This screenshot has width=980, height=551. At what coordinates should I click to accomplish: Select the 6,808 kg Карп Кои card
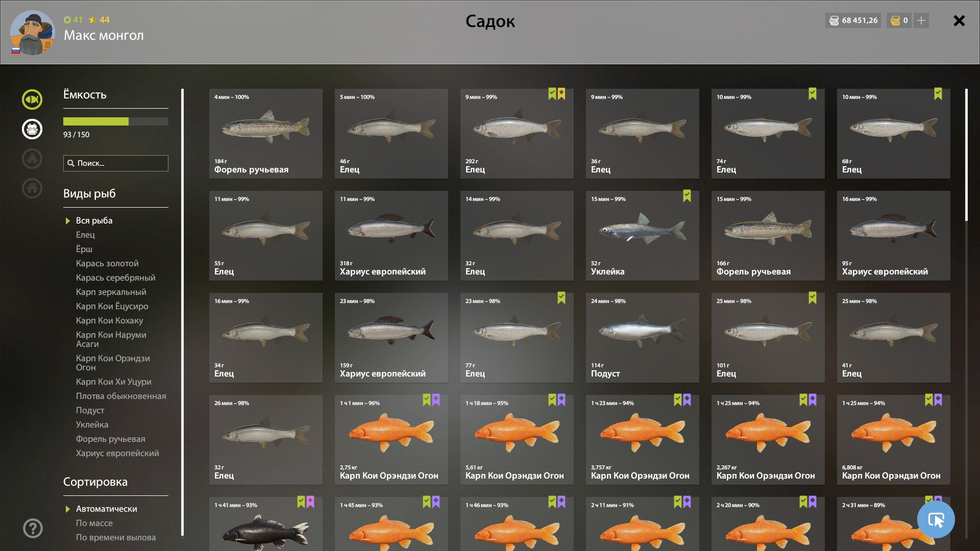[894, 440]
